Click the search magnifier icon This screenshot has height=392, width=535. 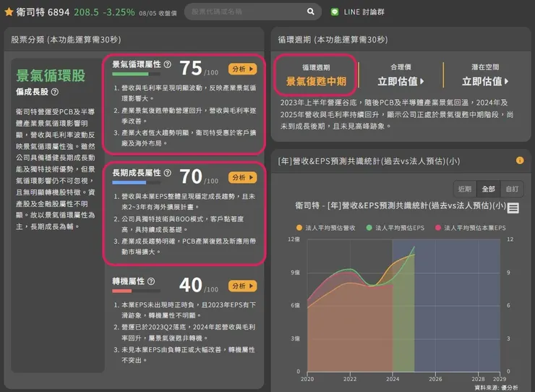[x=310, y=12]
